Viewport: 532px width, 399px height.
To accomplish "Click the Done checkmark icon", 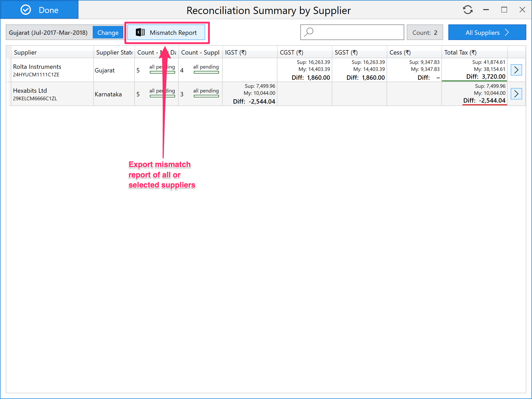I will (26, 10).
